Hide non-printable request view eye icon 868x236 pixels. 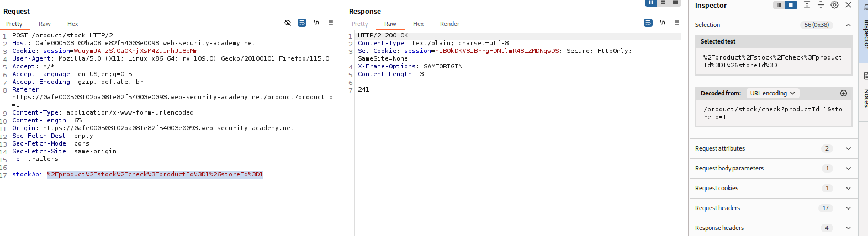pos(288,23)
